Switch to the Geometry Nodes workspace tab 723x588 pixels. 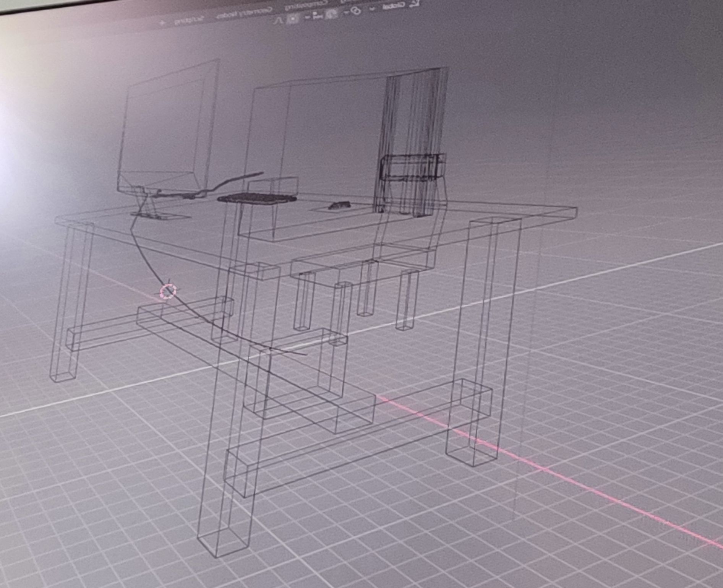click(244, 12)
